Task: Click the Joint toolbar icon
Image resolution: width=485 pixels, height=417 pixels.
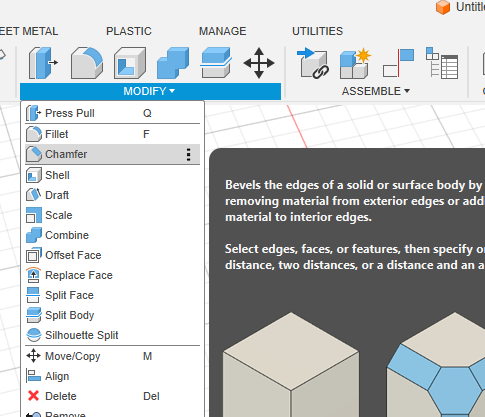Action: [x=398, y=63]
